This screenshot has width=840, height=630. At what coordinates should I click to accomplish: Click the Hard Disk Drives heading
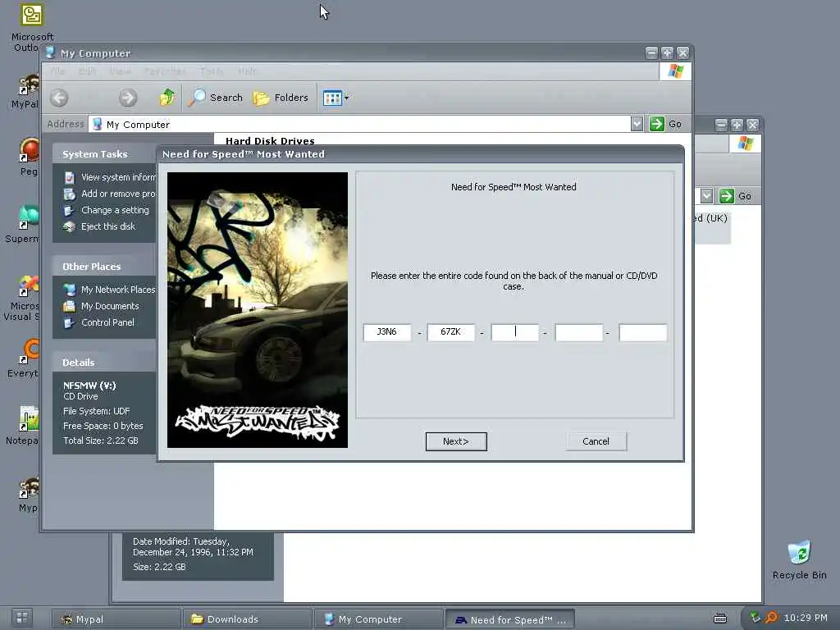pyautogui.click(x=270, y=141)
